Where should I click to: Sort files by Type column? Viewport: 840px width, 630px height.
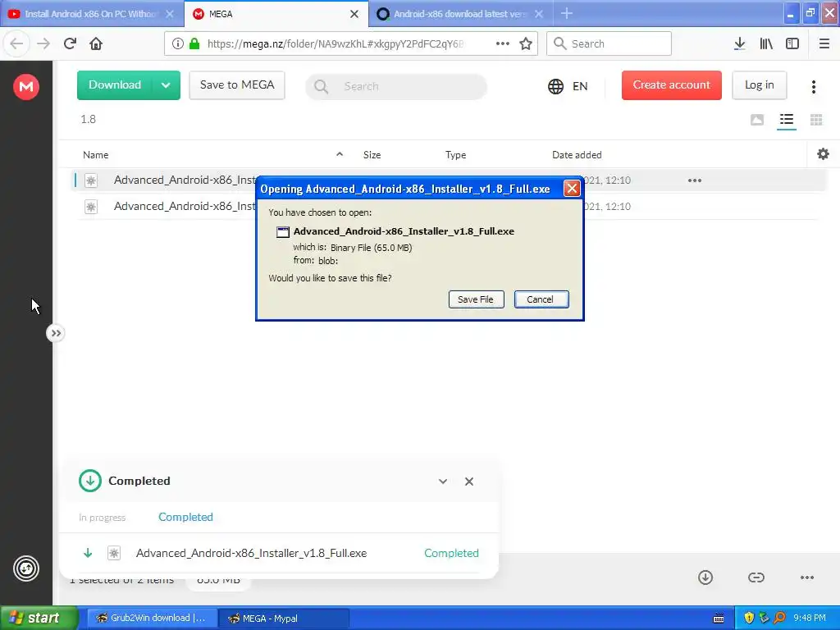pos(455,155)
